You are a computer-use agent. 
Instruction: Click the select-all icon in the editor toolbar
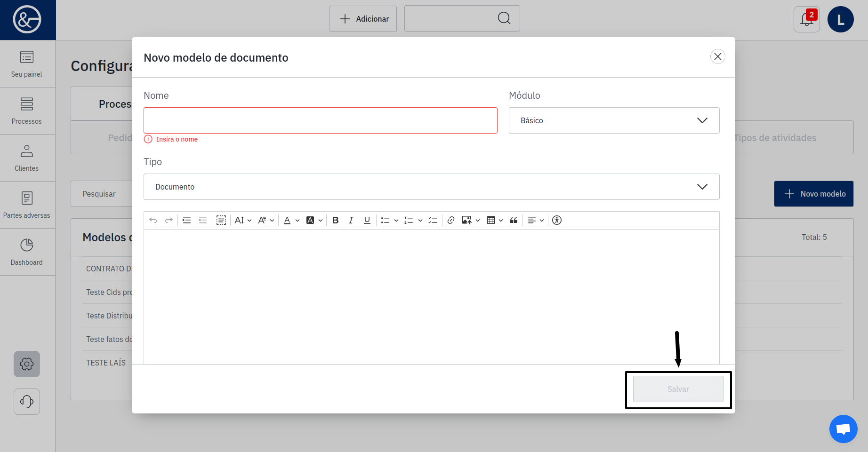pos(221,220)
